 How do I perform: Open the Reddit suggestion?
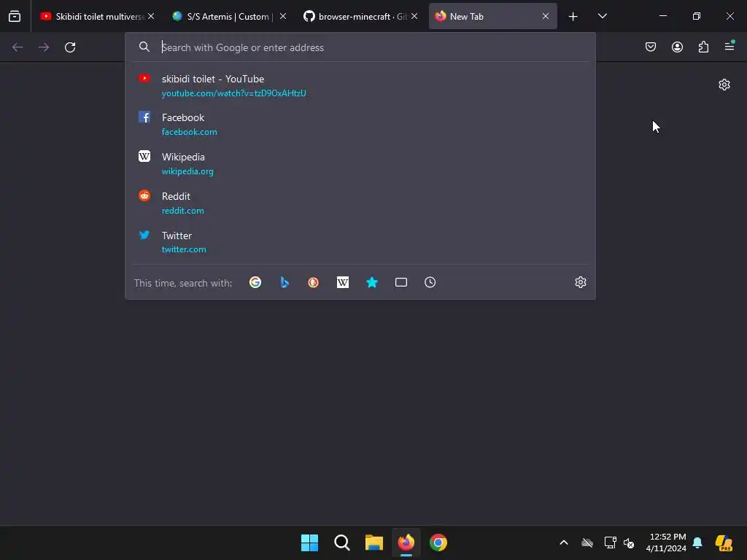tap(360, 203)
